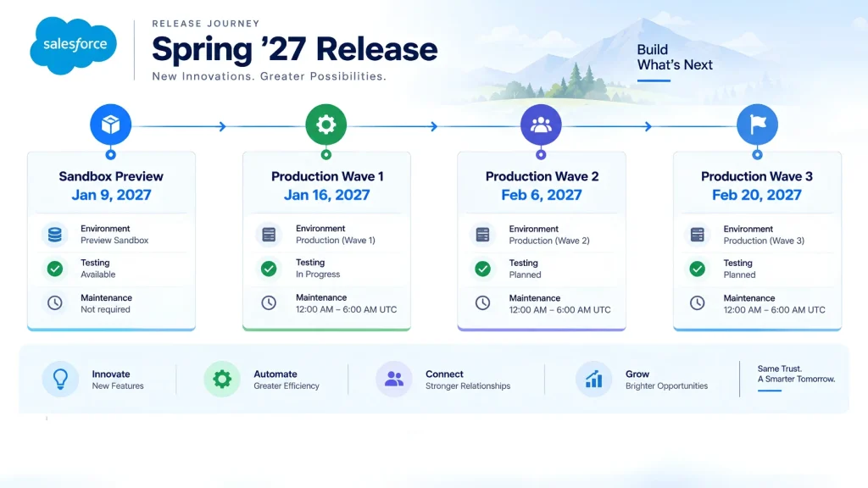
Task: Click the maintenance window time in Wave 2
Action: [559, 310]
